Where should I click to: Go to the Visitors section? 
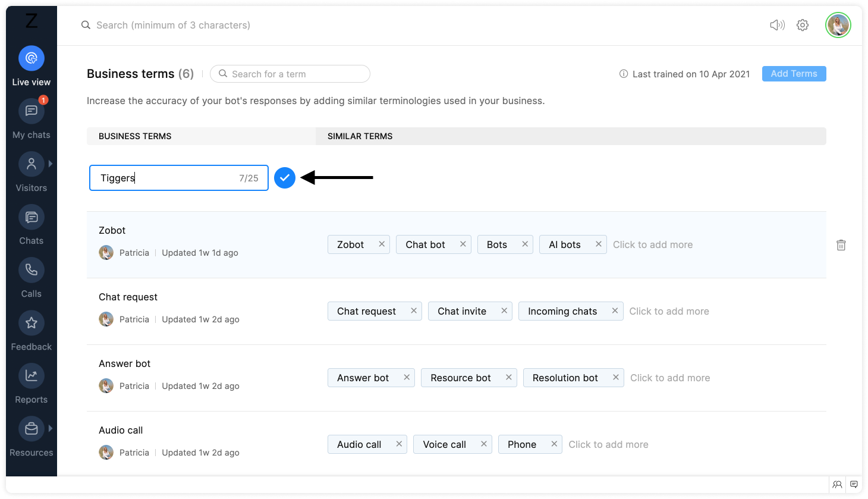pyautogui.click(x=32, y=164)
